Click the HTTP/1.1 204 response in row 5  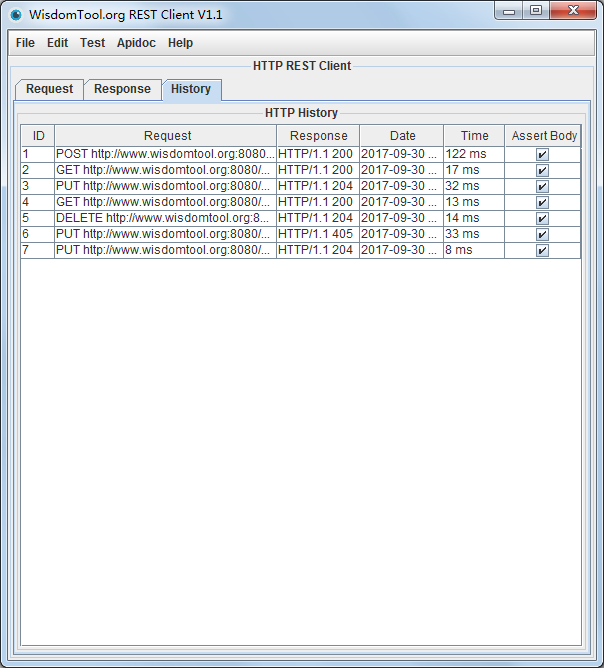click(318, 218)
